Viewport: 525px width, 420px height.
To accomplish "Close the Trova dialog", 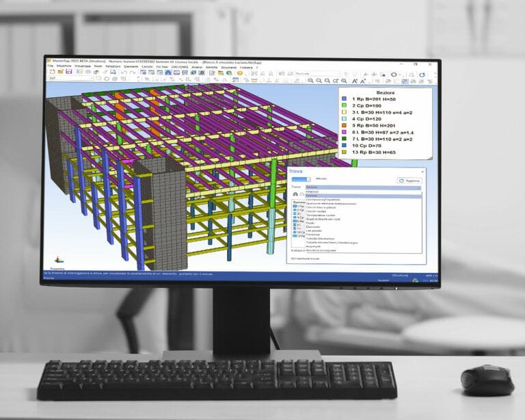I will (422, 172).
